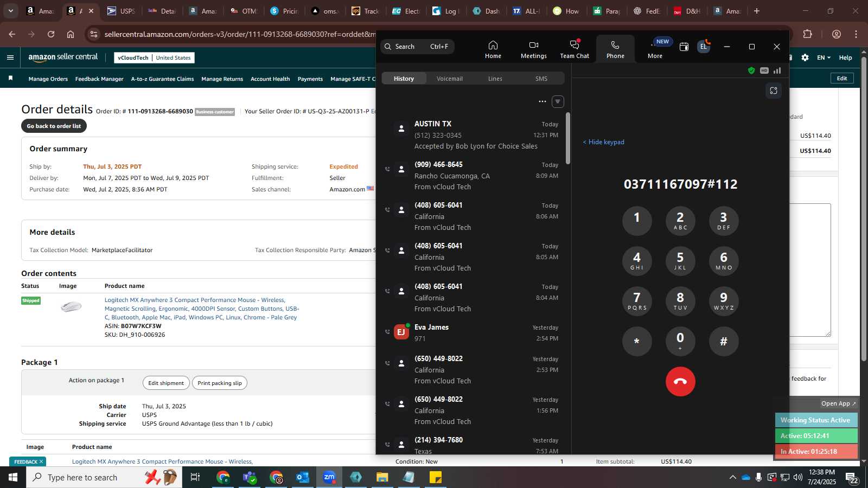
Task: Select the (909) 466-8645 call entry
Action: tap(473, 176)
